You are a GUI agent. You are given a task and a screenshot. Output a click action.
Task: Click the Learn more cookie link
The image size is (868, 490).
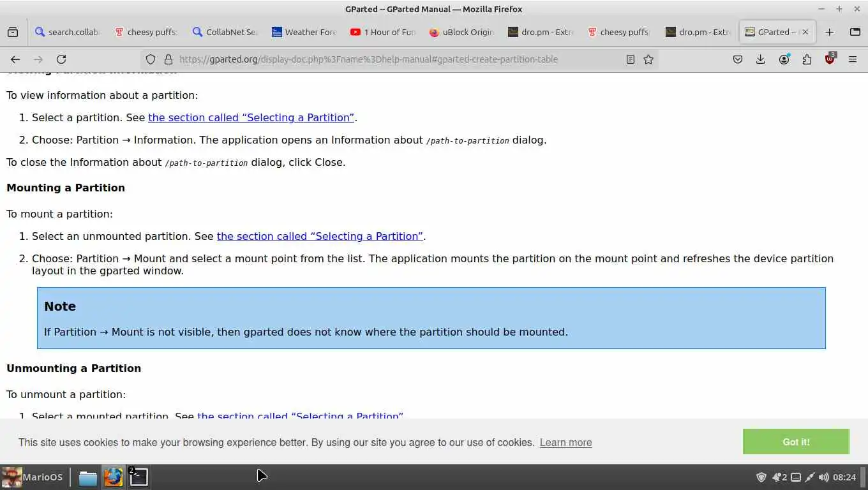pyautogui.click(x=565, y=442)
